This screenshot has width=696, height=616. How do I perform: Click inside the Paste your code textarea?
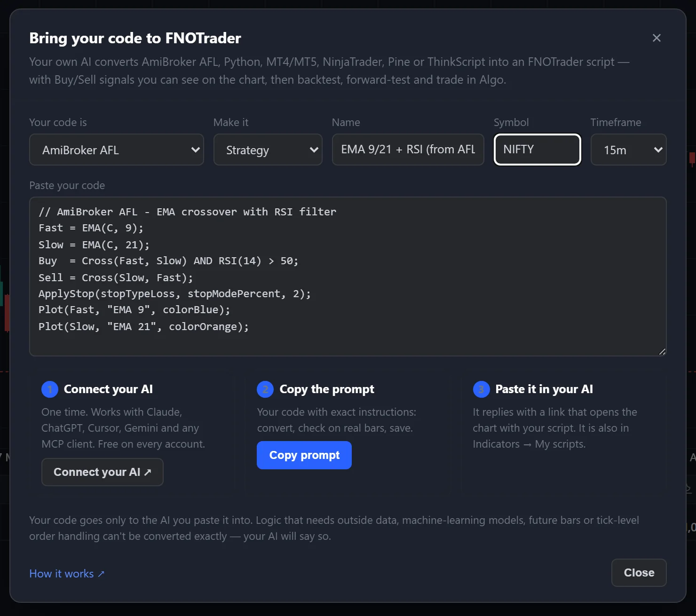point(348,276)
